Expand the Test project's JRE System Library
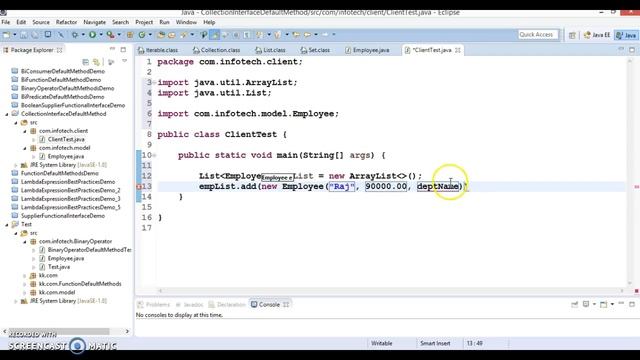 16,301
